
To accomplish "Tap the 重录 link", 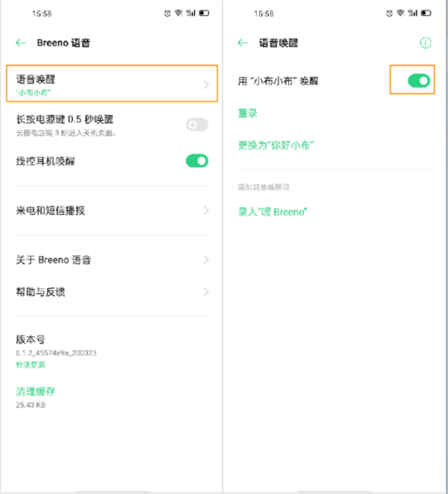I will (248, 113).
